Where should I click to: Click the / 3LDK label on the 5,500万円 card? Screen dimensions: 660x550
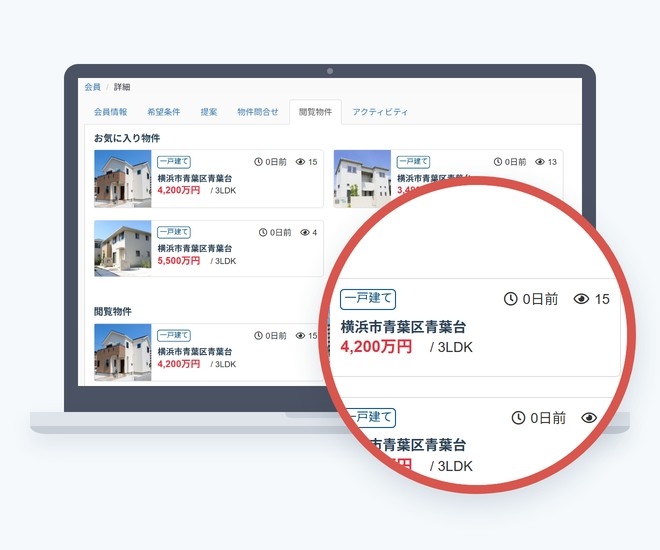click(223, 261)
